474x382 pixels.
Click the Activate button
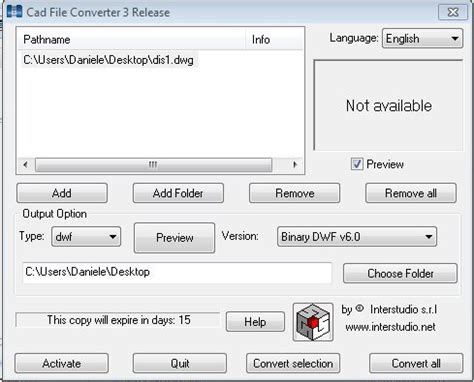(62, 363)
